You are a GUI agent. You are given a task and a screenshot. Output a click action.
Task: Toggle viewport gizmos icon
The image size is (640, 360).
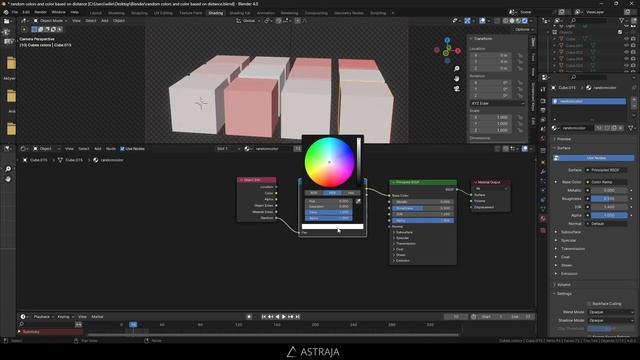pos(467,20)
